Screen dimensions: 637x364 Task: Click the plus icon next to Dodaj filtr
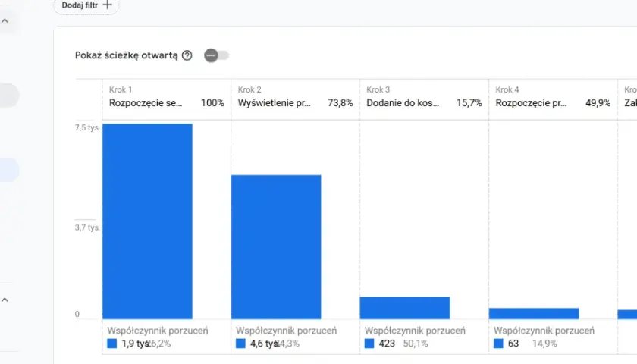point(107,5)
